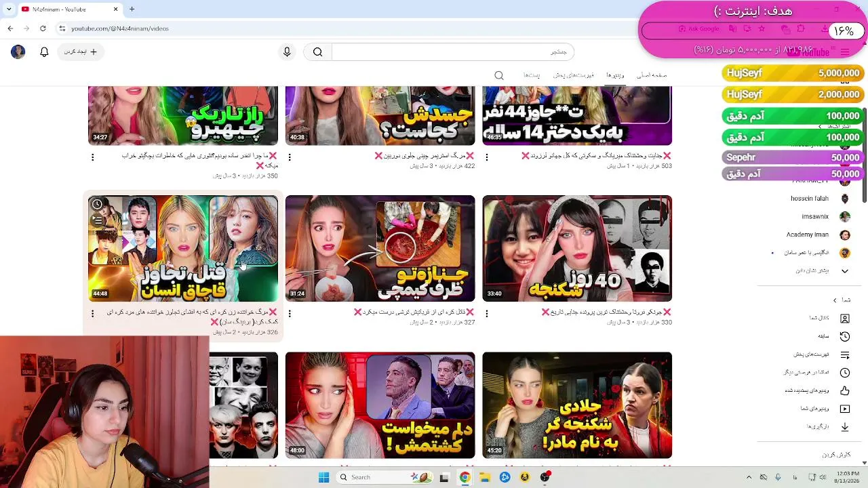Viewport: 868px width, 488px height.
Task: Click the browser Forward arrow
Action: pos(26,28)
